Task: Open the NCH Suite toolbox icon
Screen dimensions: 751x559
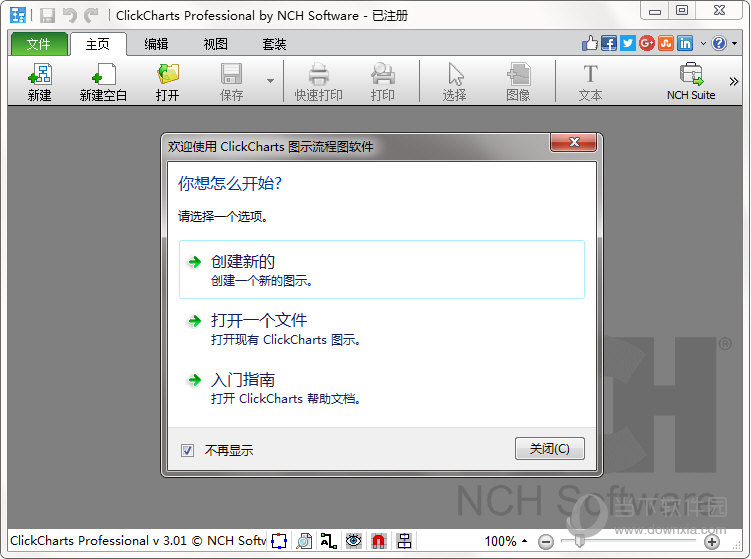Action: point(691,81)
